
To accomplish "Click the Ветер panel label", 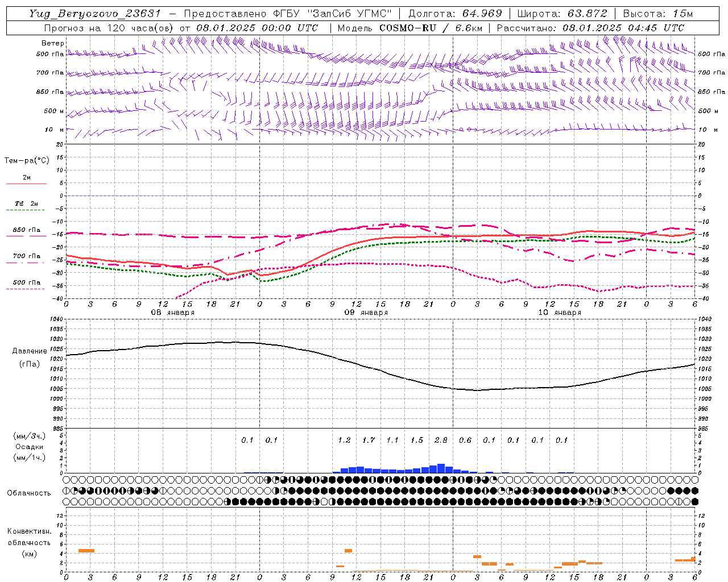I will coord(52,43).
